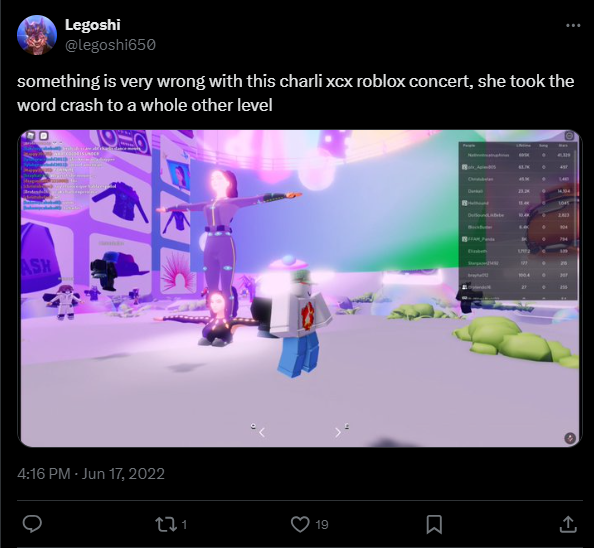Open the embedded Roblox concert image
This screenshot has width=594, height=548.
point(300,289)
